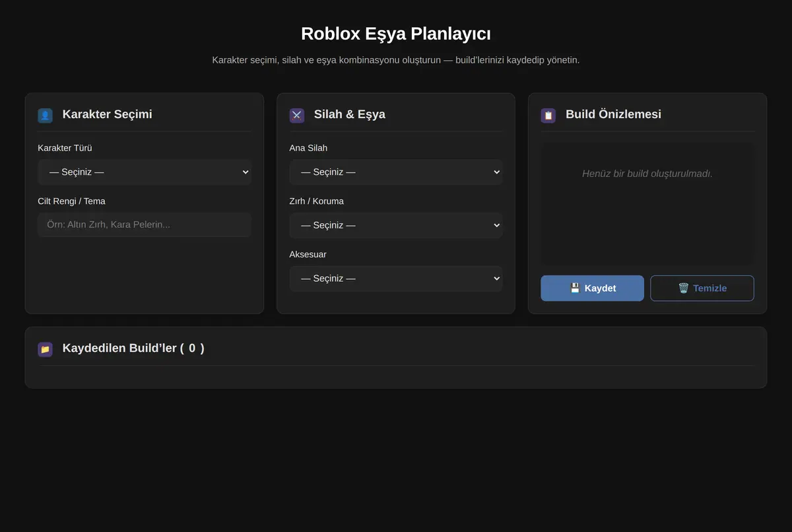The width and height of the screenshot is (792, 532).
Task: Expand the Zırh / Koruma dropdown
Action: click(x=396, y=225)
